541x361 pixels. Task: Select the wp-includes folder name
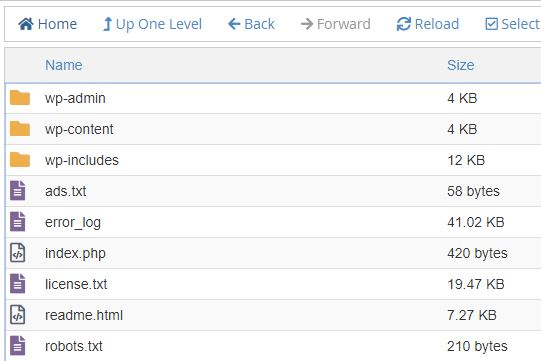click(x=82, y=160)
